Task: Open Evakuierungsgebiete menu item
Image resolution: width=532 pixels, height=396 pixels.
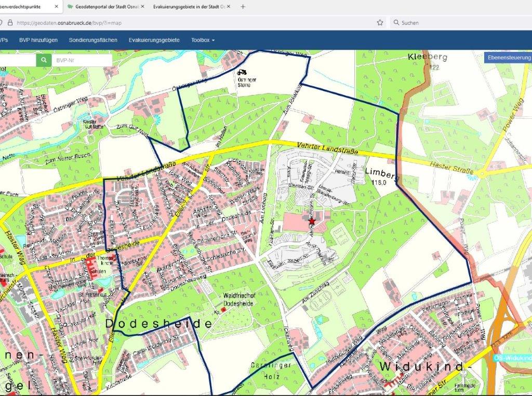Action: point(154,40)
